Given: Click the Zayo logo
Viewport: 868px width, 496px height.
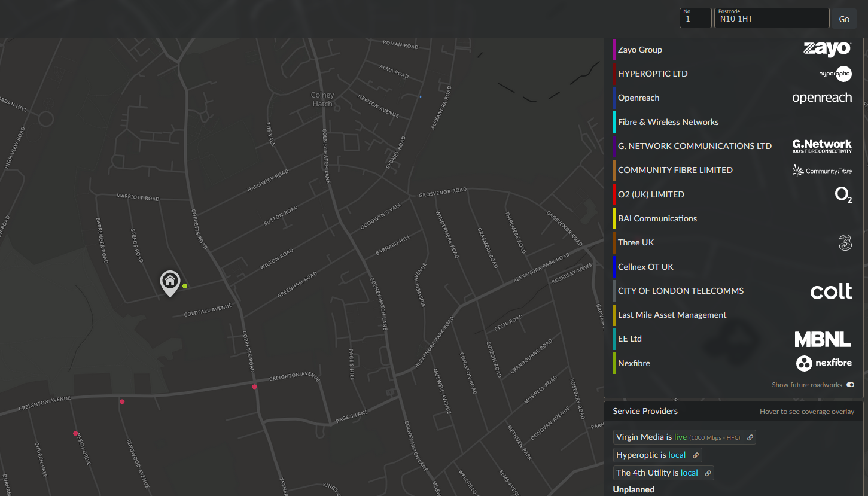Looking at the screenshot, I should coord(827,49).
